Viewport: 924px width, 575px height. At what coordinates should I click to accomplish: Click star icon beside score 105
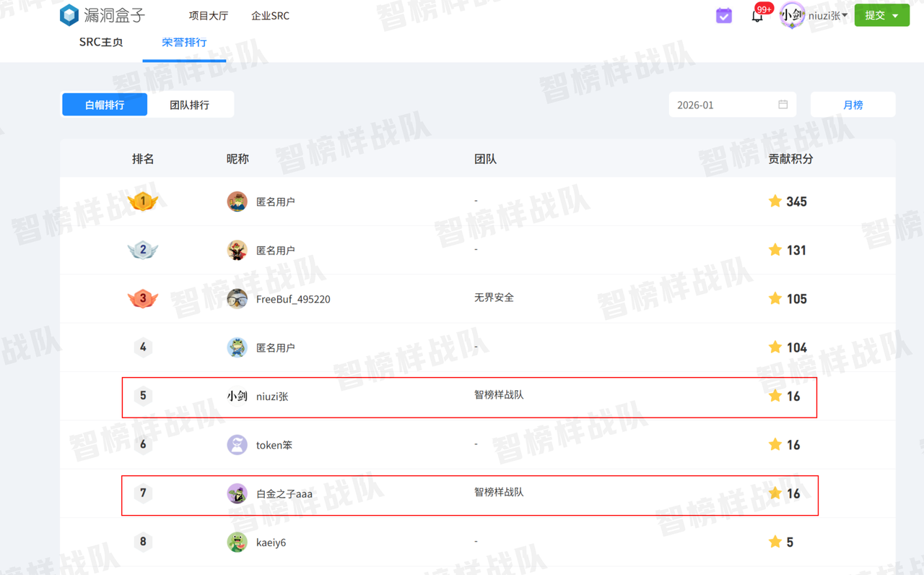click(775, 298)
